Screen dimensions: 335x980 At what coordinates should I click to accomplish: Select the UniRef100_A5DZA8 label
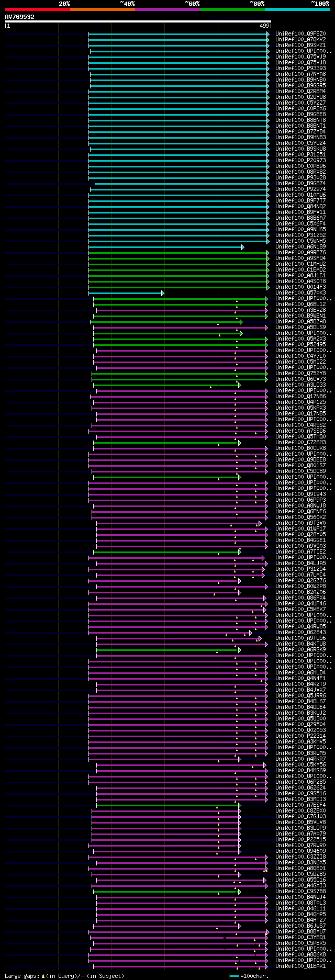click(300, 322)
